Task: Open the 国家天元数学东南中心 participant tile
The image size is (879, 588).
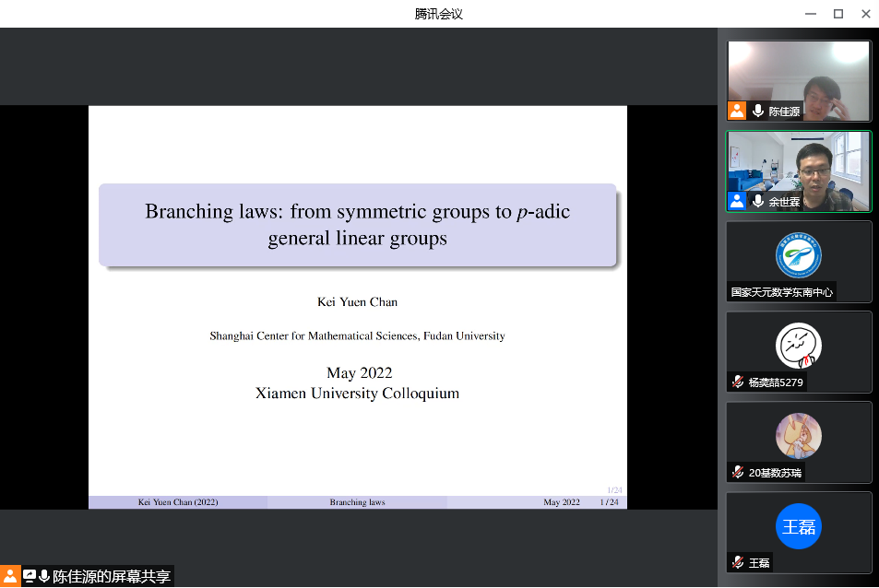Action: coord(799,261)
